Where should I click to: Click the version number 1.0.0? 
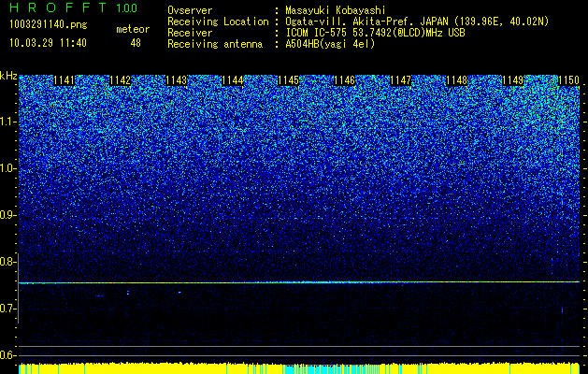point(127,8)
